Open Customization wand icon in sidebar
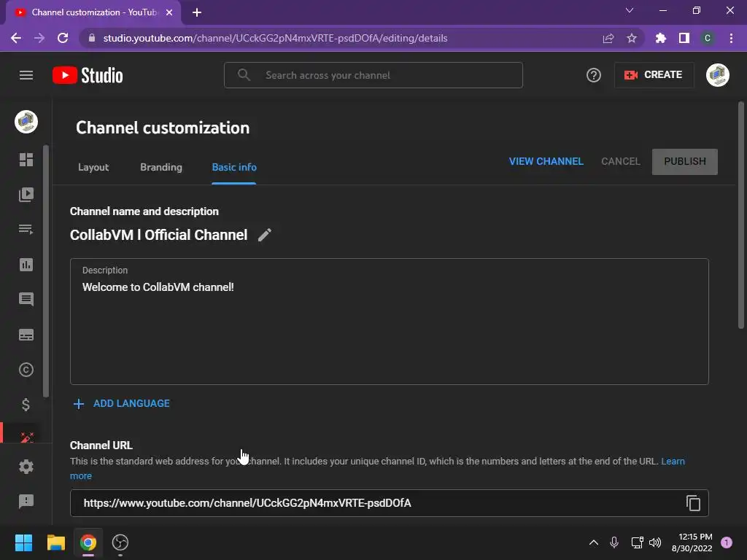The width and height of the screenshot is (747, 560). (x=27, y=437)
